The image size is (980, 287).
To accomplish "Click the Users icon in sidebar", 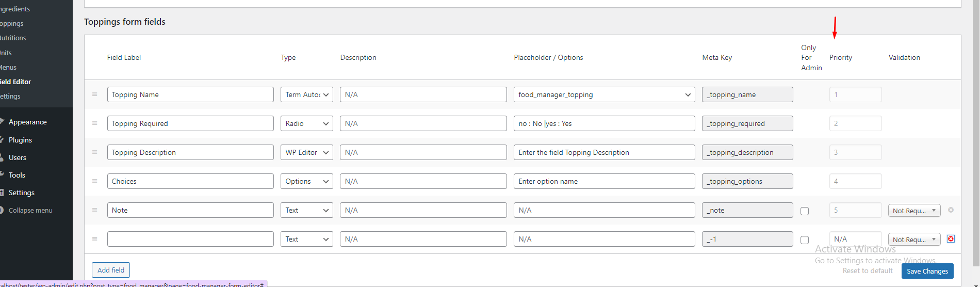I will click(2, 157).
